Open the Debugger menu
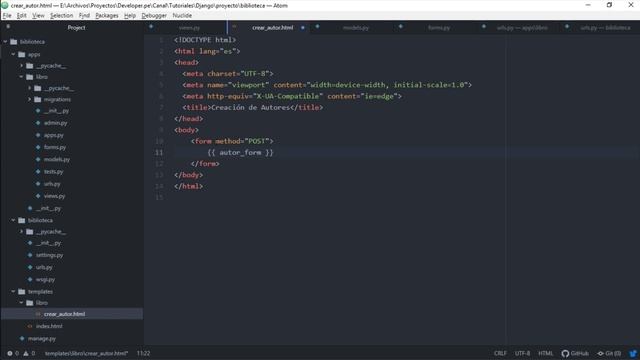The height and width of the screenshot is (360, 640). 154,16
